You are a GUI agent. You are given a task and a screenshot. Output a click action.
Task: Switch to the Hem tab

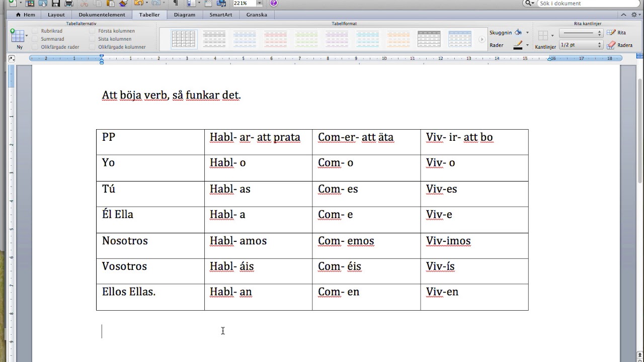[x=25, y=15]
